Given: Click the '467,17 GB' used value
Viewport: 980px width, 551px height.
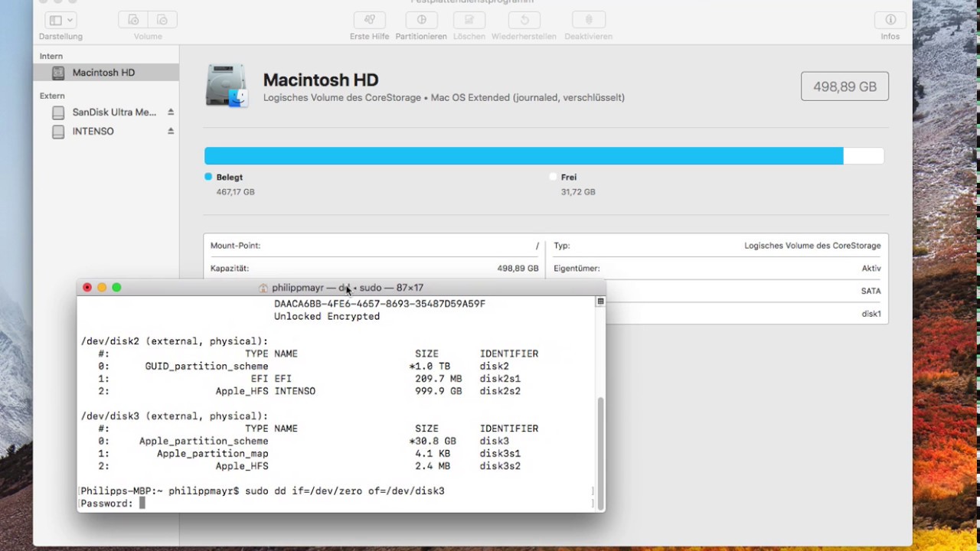Looking at the screenshot, I should [x=236, y=192].
